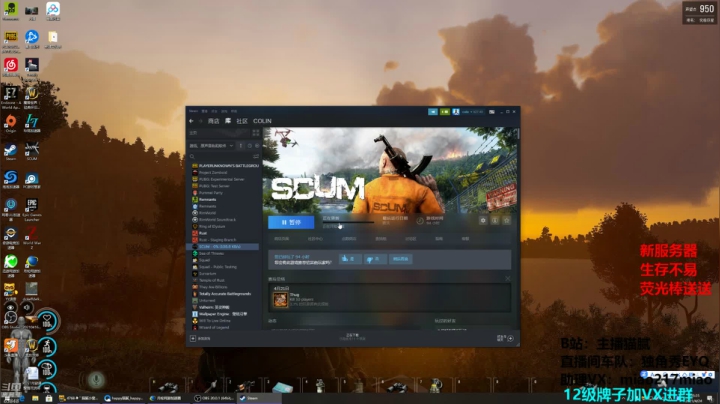Add SCUM to favorites with star icon
The width and height of the screenshot is (720, 404).
click(506, 221)
